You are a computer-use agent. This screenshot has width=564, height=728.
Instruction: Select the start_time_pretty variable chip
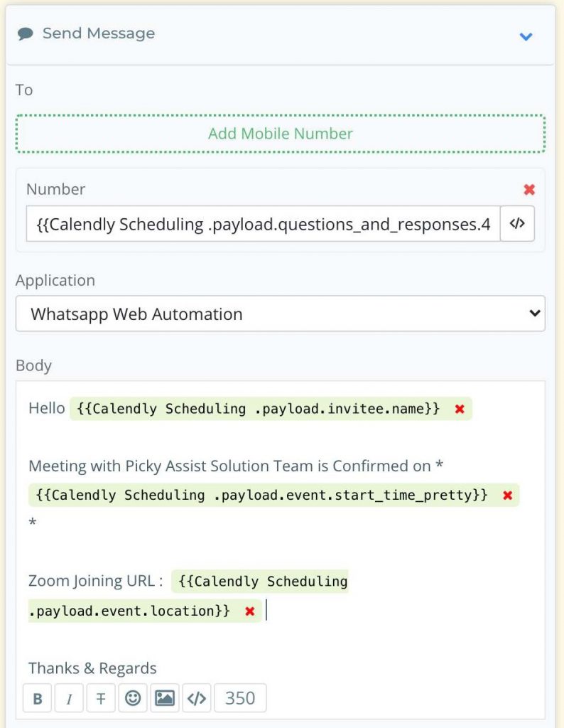tap(261, 495)
